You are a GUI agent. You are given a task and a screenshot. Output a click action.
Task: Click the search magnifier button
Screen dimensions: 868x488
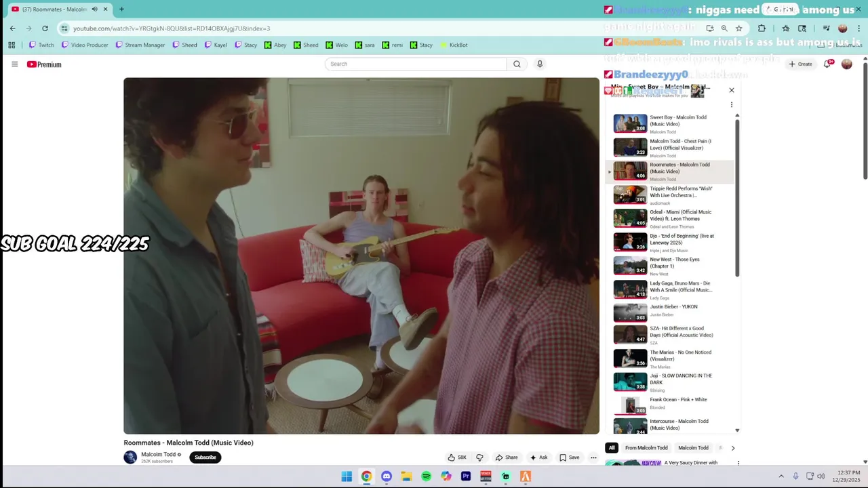[517, 64]
